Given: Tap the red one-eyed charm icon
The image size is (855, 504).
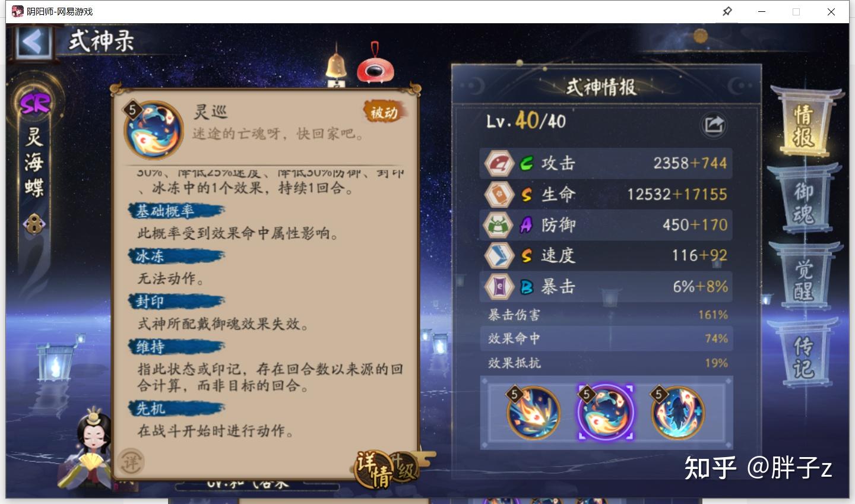Looking at the screenshot, I should point(375,66).
